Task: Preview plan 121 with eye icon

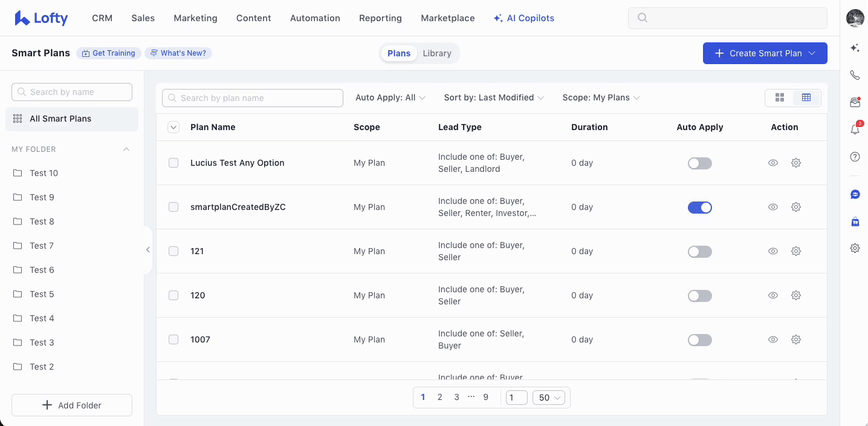Action: pos(772,251)
